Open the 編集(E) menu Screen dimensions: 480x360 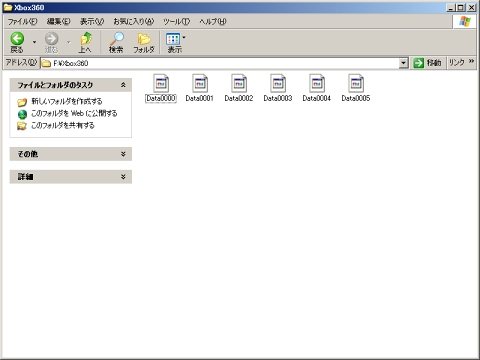(x=58, y=22)
